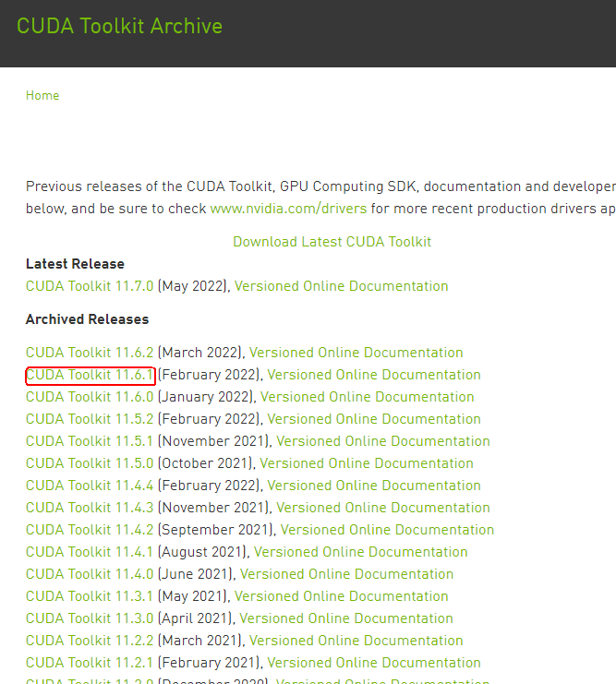
Task: Open CUDA Toolkit 11.3.1 link
Action: point(90,596)
